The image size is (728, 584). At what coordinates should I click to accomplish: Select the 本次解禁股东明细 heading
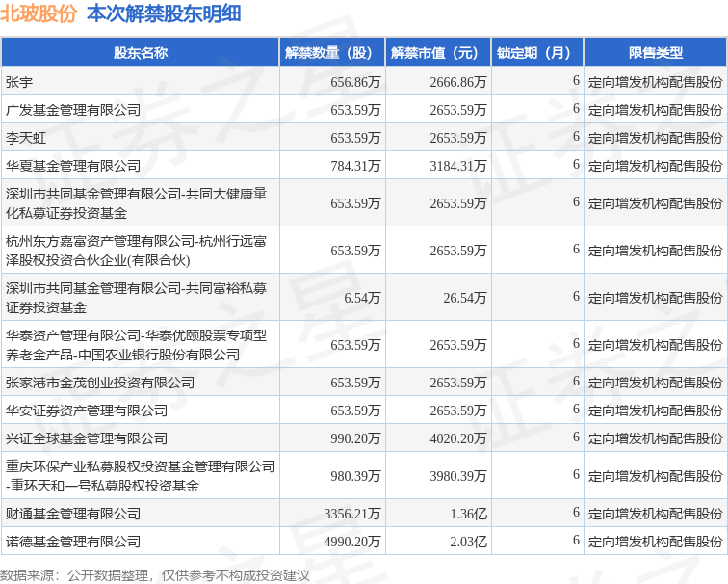(164, 13)
